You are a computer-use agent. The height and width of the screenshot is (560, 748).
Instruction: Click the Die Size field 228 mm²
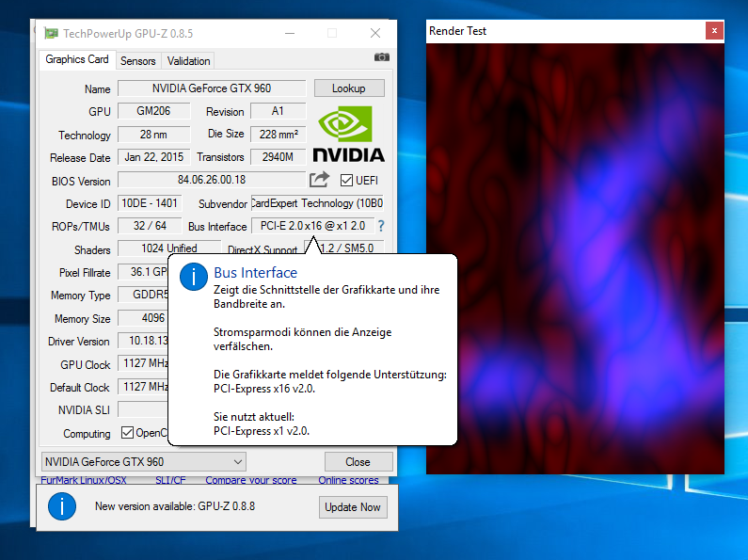tap(278, 135)
